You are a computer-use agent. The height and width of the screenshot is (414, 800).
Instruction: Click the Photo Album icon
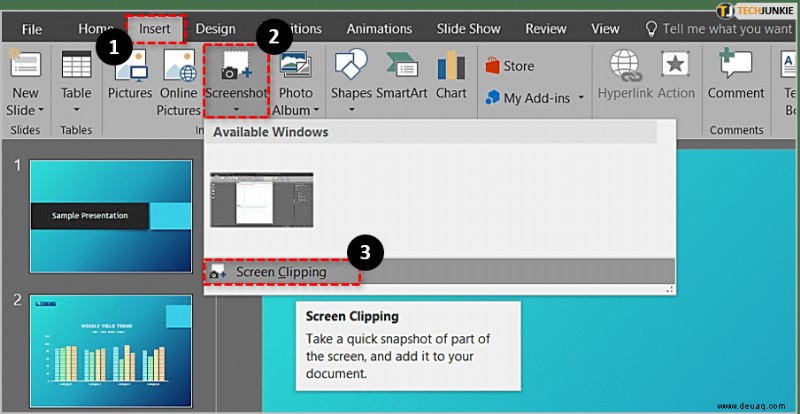pyautogui.click(x=296, y=65)
